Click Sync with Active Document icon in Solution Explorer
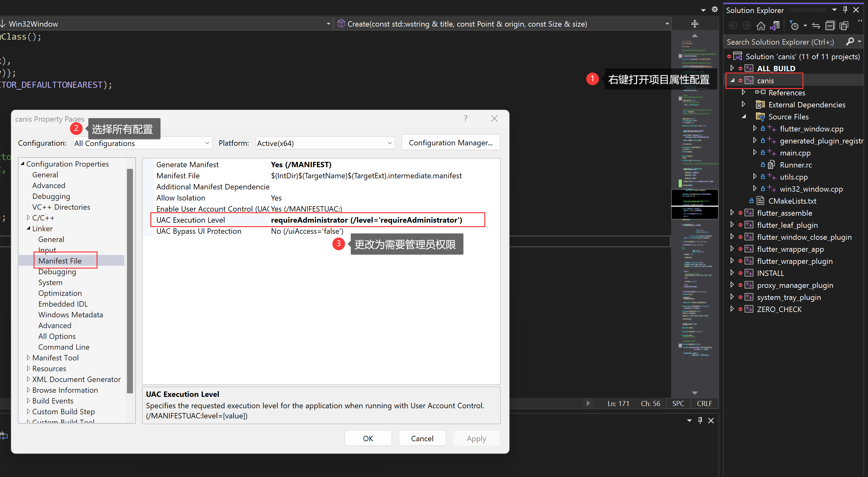 [x=775, y=26]
